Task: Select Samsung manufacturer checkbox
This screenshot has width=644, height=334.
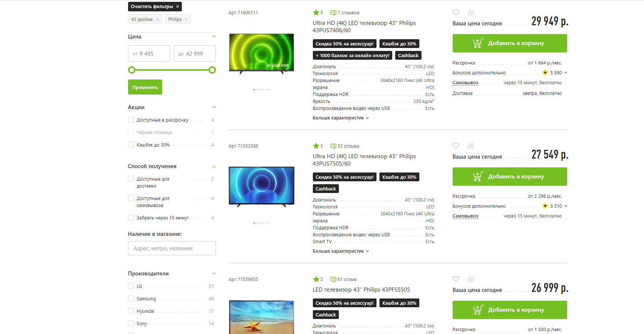Action: coord(131,298)
